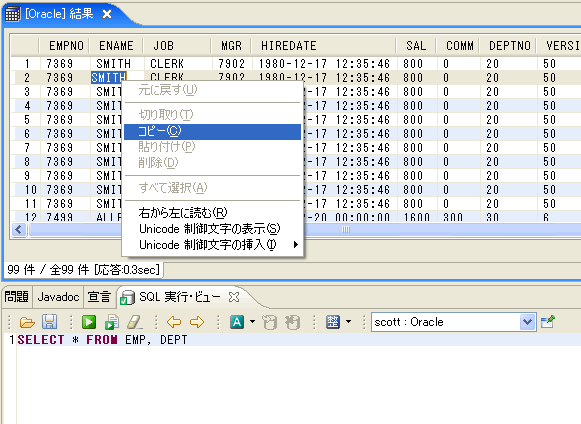This screenshot has height=424, width=581.
Task: Click row number 10 in result table
Action: [x=31, y=190]
